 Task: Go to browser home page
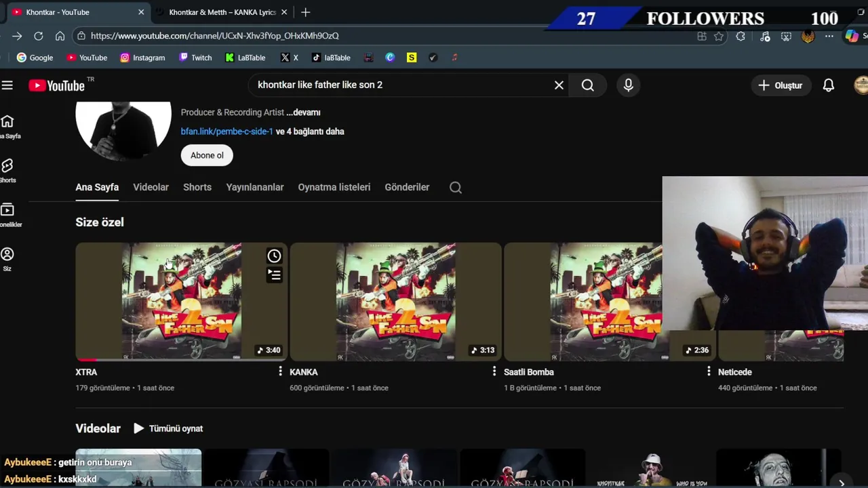[60, 36]
